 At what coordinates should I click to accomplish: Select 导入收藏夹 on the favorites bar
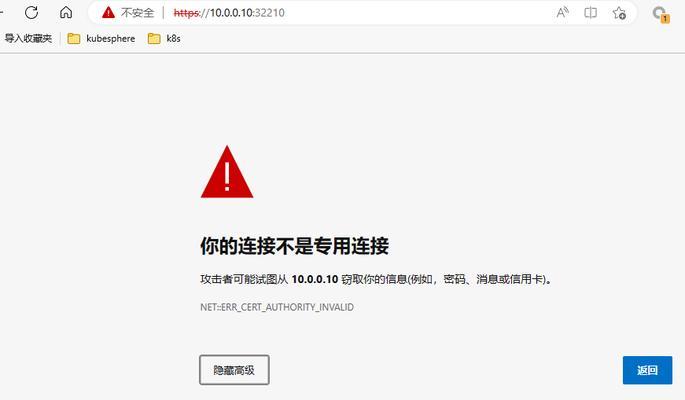pos(28,38)
